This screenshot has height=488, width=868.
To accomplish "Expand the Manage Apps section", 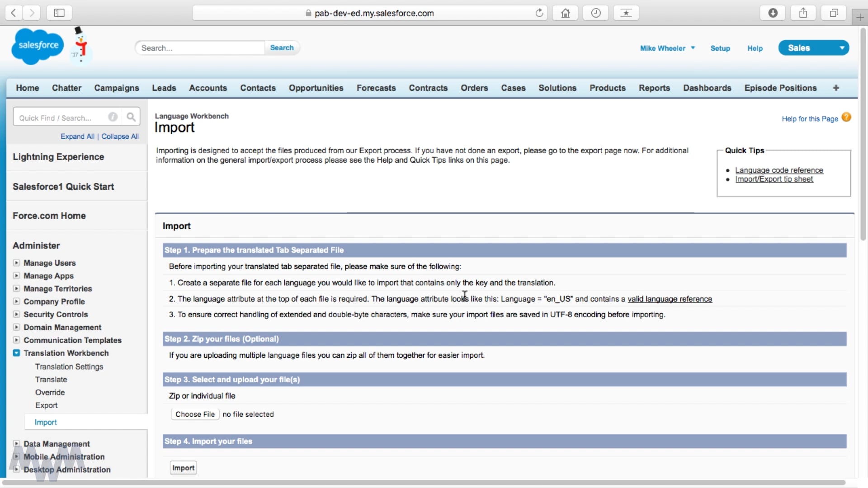I will [16, 275].
